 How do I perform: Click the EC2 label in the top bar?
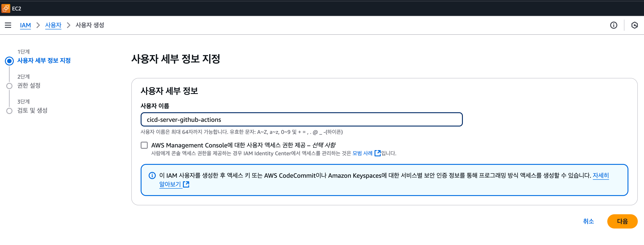click(16, 8)
